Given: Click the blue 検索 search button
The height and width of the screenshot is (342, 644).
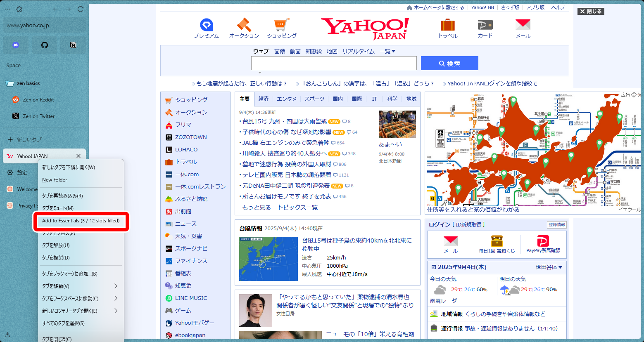Looking at the screenshot, I should pos(449,63).
